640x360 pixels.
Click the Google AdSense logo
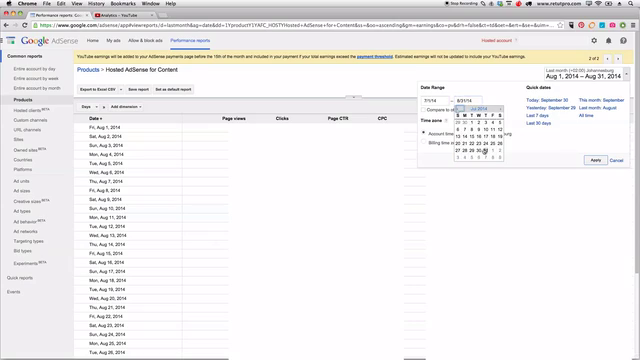(49, 41)
